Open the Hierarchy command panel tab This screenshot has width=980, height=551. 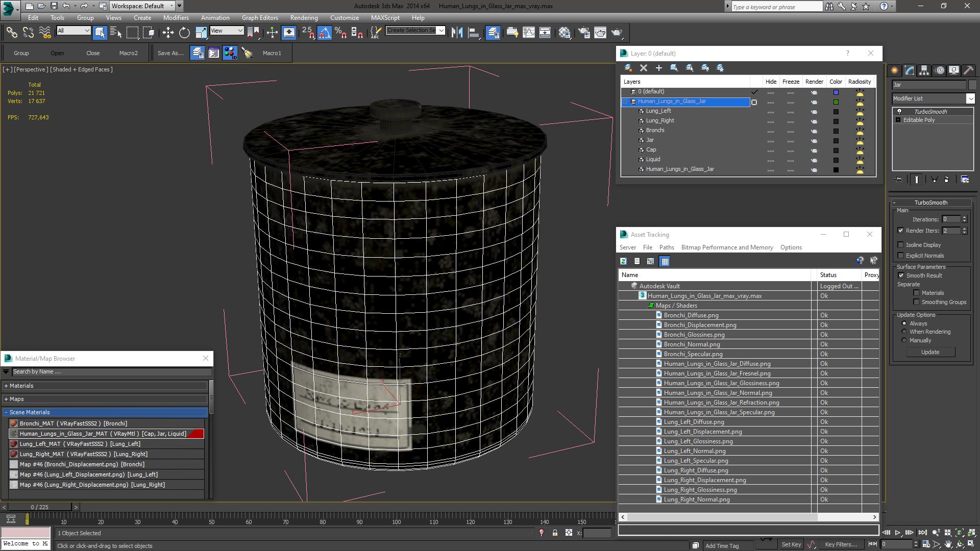click(x=924, y=70)
